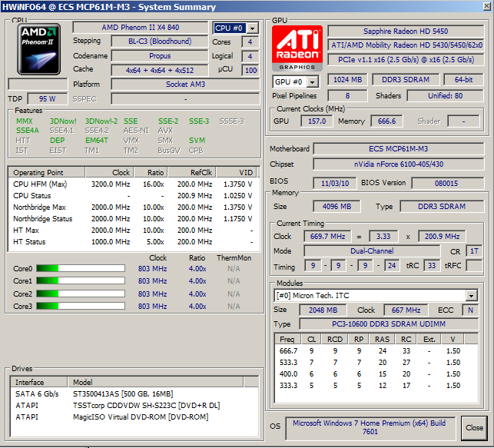Click the Socket AM3 platform field
The image size is (494, 448).
186,84
